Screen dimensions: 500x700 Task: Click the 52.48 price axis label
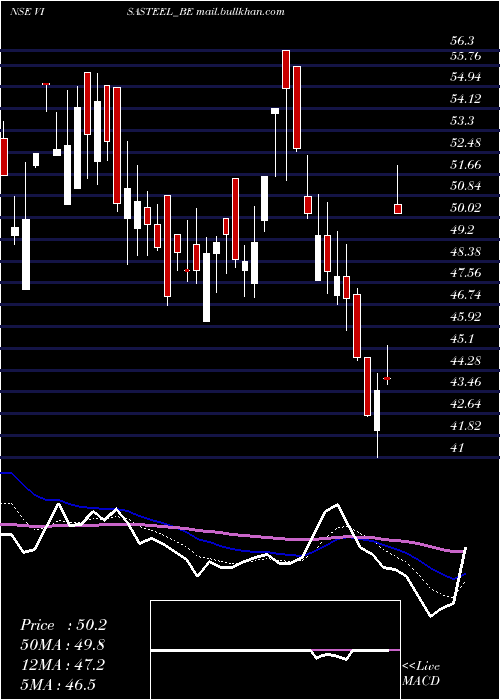pos(466,143)
